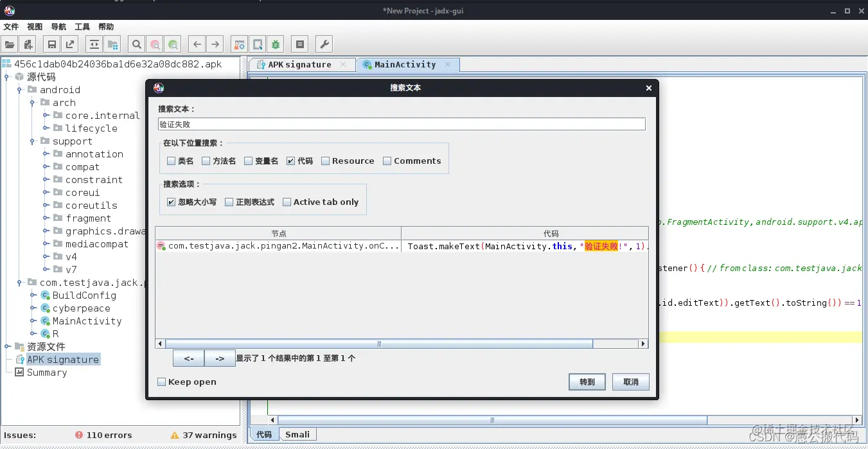Click the save all floppy icon
Image resolution: width=868 pixels, height=449 pixels.
(x=51, y=44)
